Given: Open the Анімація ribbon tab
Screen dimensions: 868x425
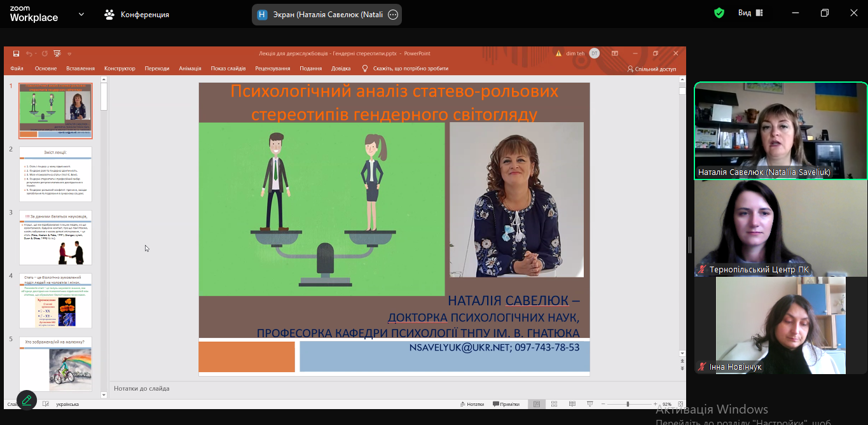Looking at the screenshot, I should pyautogui.click(x=189, y=69).
